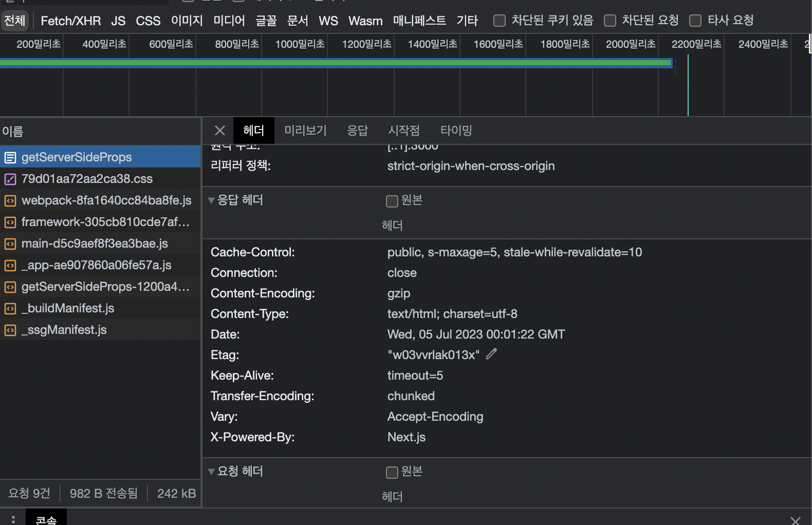The height and width of the screenshot is (525, 812).
Task: Select the _ssgManifest.js request
Action: pyautogui.click(x=100, y=330)
